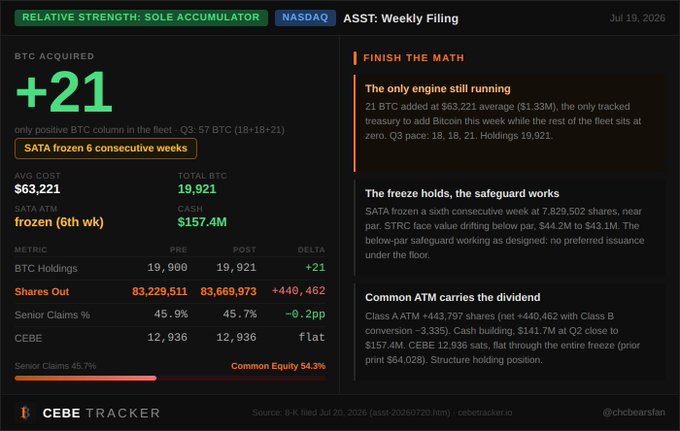Select the Senior Claims % row label

tap(52, 315)
